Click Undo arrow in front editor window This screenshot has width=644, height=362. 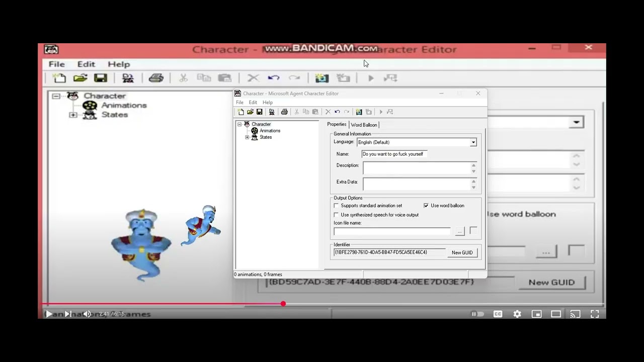(x=337, y=112)
